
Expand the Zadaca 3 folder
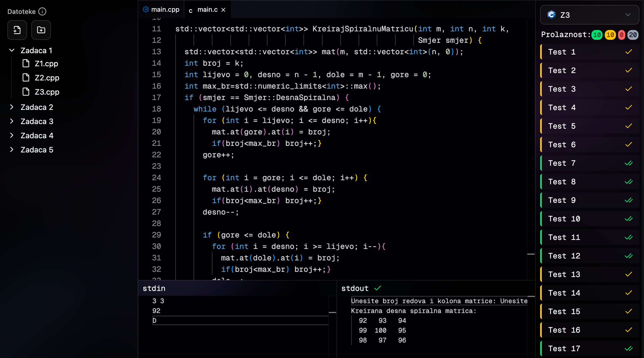(12, 121)
